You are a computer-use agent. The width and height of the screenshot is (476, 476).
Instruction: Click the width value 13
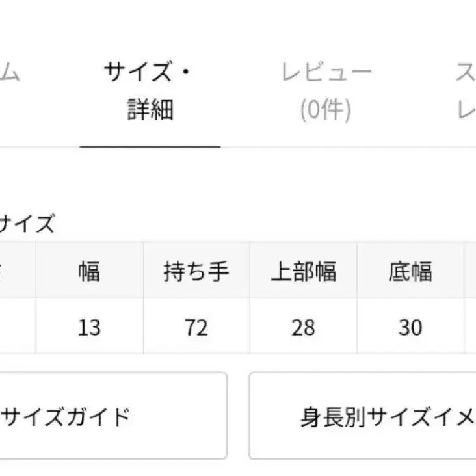pos(89,327)
